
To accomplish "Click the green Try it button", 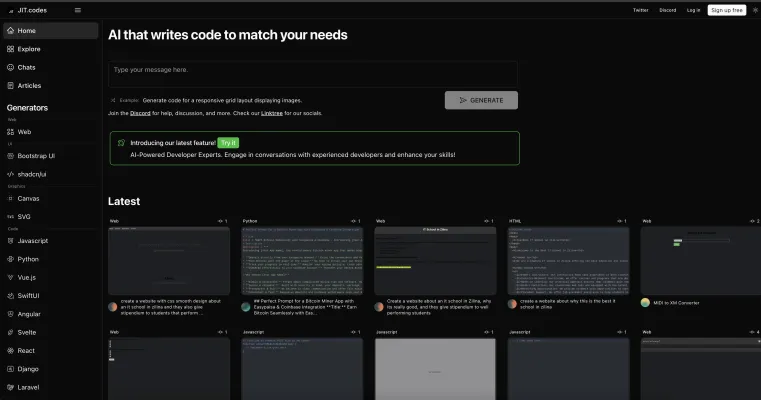I will (x=228, y=143).
